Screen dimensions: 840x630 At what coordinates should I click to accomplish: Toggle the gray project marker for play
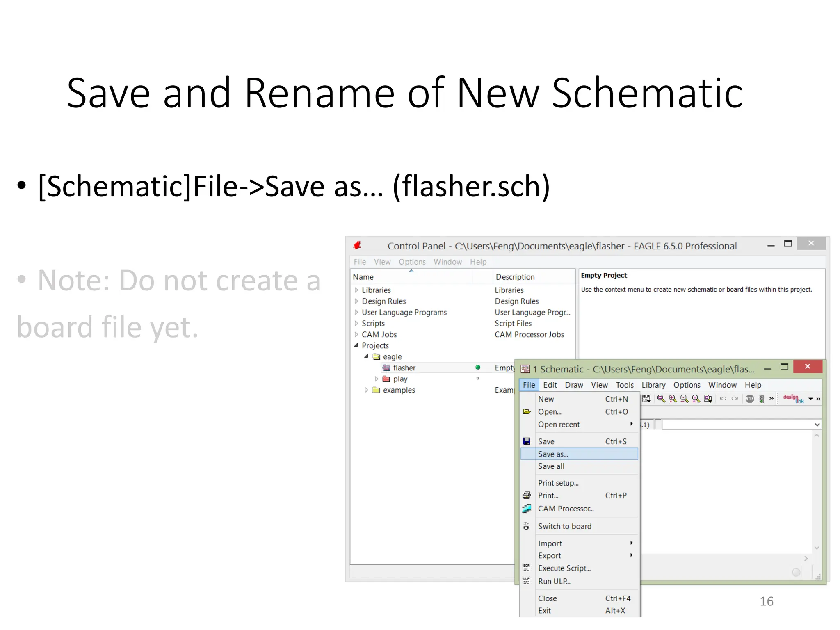click(478, 378)
